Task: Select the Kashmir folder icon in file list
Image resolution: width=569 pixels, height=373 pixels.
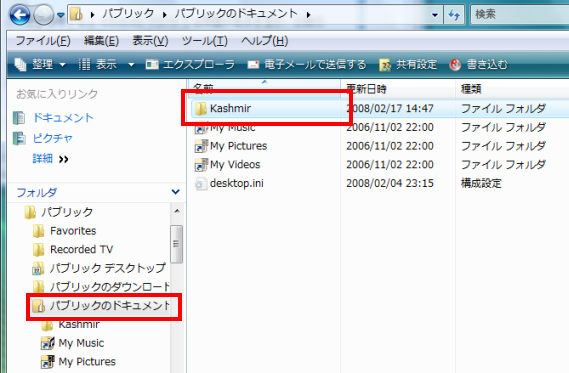Action: [200, 108]
